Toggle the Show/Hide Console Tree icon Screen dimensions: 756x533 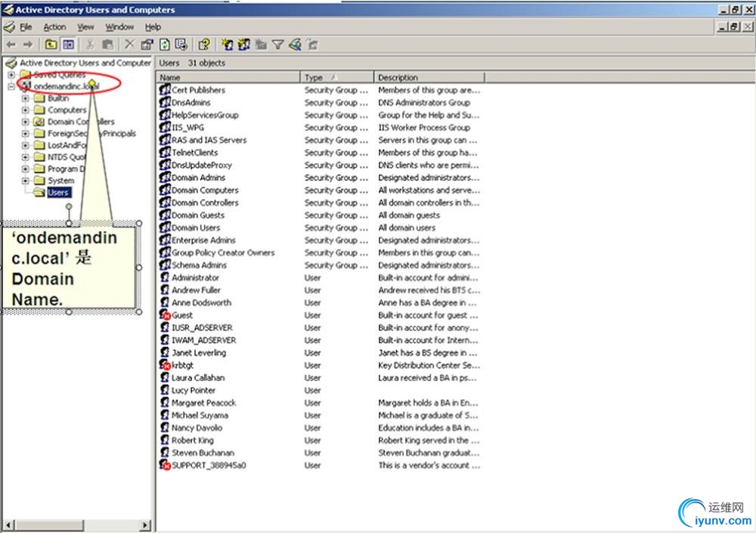point(68,45)
